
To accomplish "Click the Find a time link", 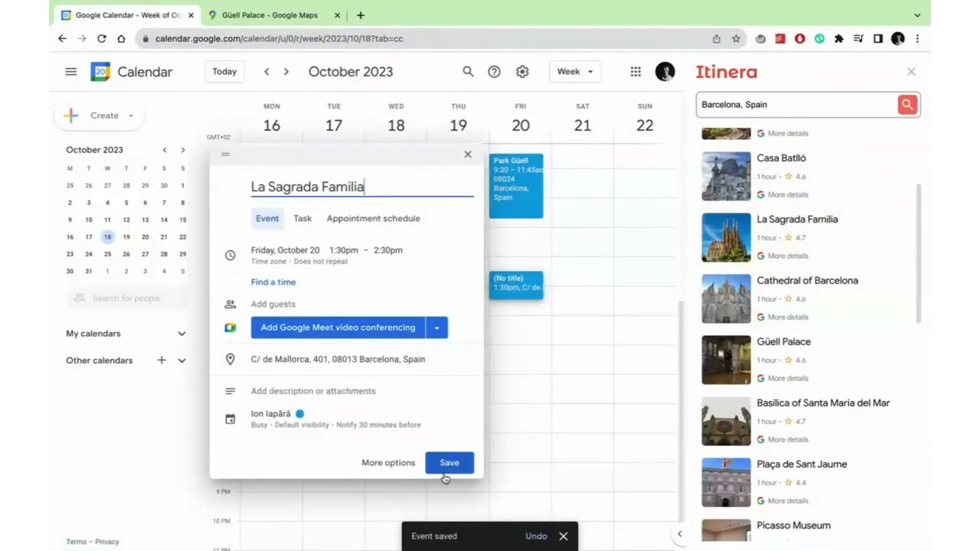I will point(273,282).
